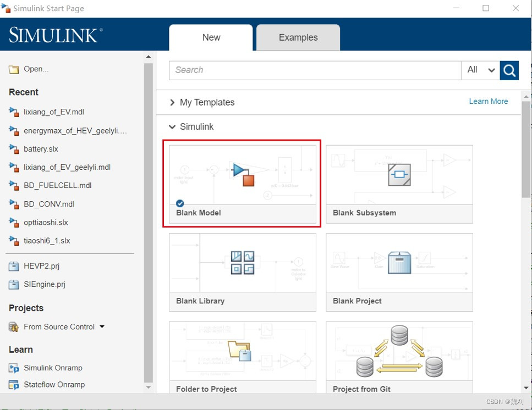Open Simulink Onramp tutorial link
Image resolution: width=532 pixels, height=410 pixels.
pyautogui.click(x=53, y=368)
